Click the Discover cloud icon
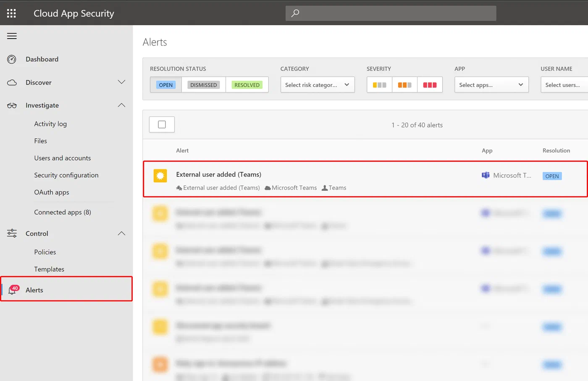 (x=12, y=82)
